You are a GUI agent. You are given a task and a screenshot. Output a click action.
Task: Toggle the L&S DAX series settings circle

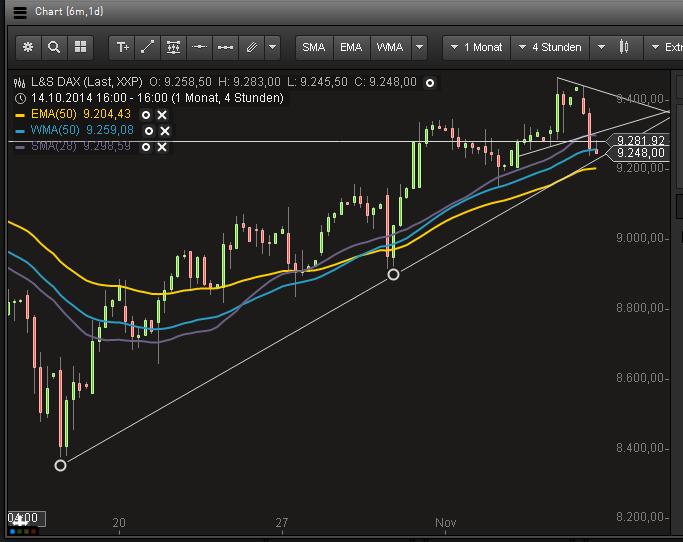430,82
